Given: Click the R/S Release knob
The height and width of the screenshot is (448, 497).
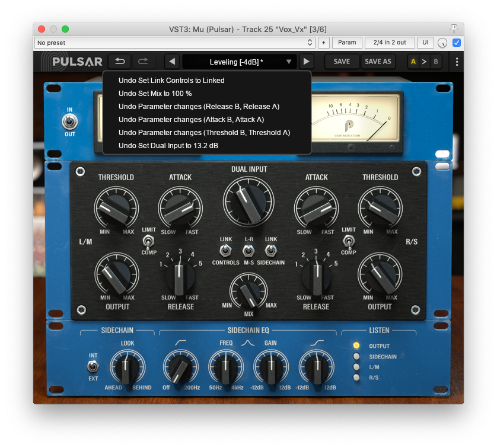Looking at the screenshot, I should tap(316, 276).
